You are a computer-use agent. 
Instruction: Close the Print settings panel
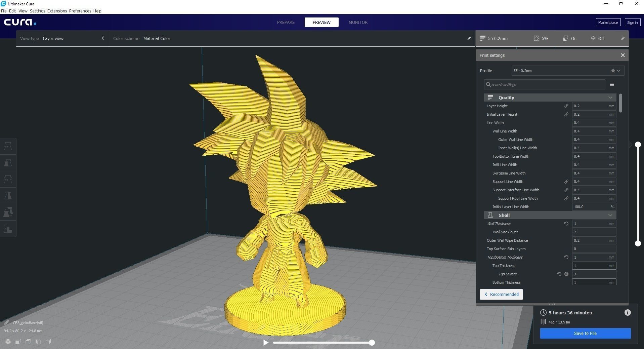tap(622, 55)
